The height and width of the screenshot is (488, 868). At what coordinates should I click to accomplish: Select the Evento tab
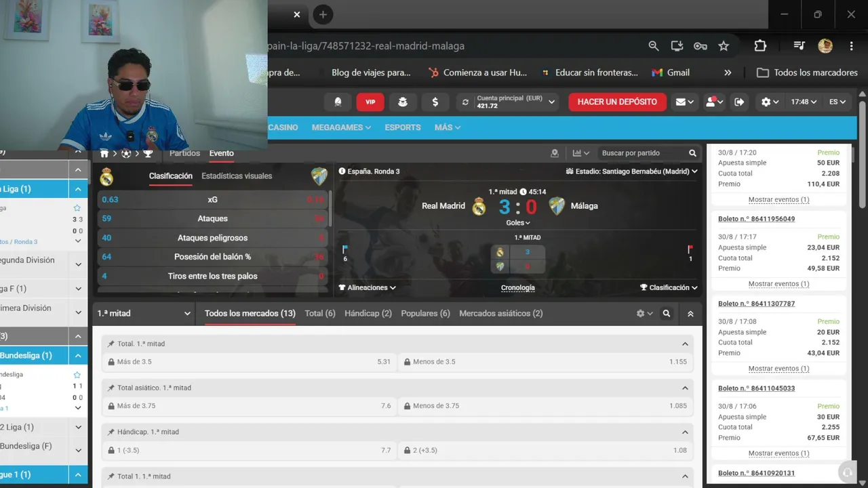(222, 153)
